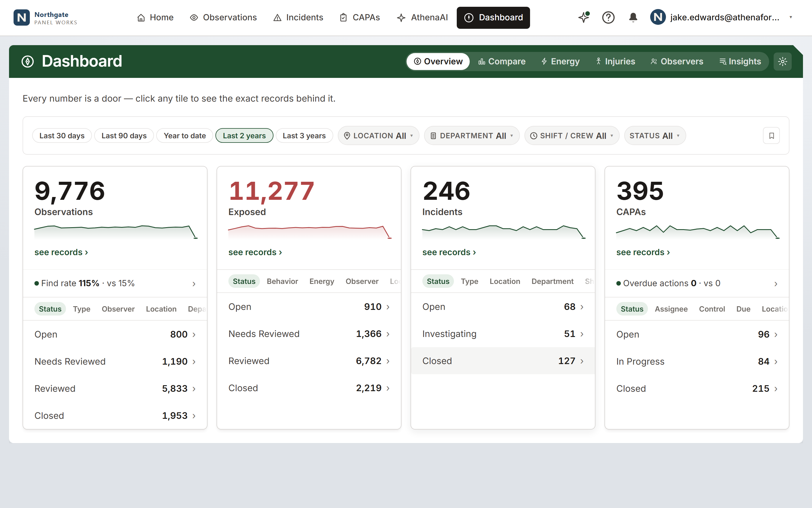The width and height of the screenshot is (812, 508).
Task: Open Exposed Reviewed 6,782 arrow
Action: (x=388, y=361)
